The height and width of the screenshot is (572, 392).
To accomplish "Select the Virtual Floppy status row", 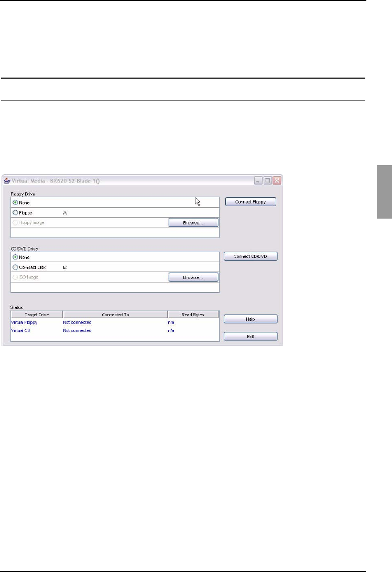I will click(115, 322).
